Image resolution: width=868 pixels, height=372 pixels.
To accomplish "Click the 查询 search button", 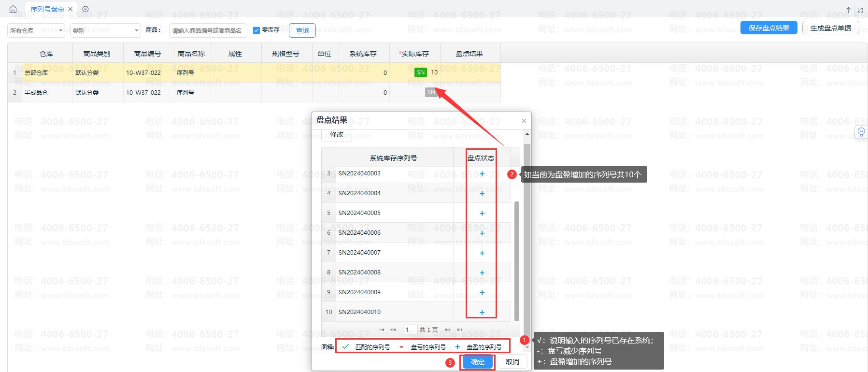I will coord(302,30).
